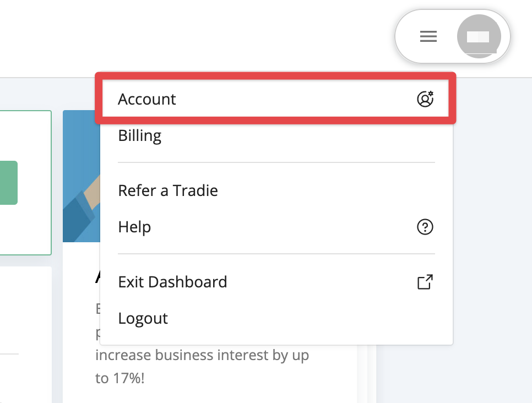Log out using the Logout entry
Image resolution: width=532 pixels, height=403 pixels.
[143, 318]
